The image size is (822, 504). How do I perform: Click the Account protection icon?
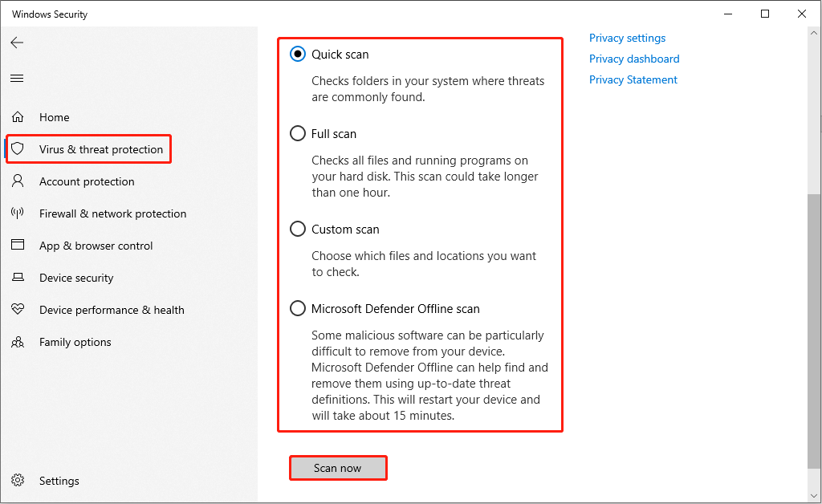click(x=18, y=181)
